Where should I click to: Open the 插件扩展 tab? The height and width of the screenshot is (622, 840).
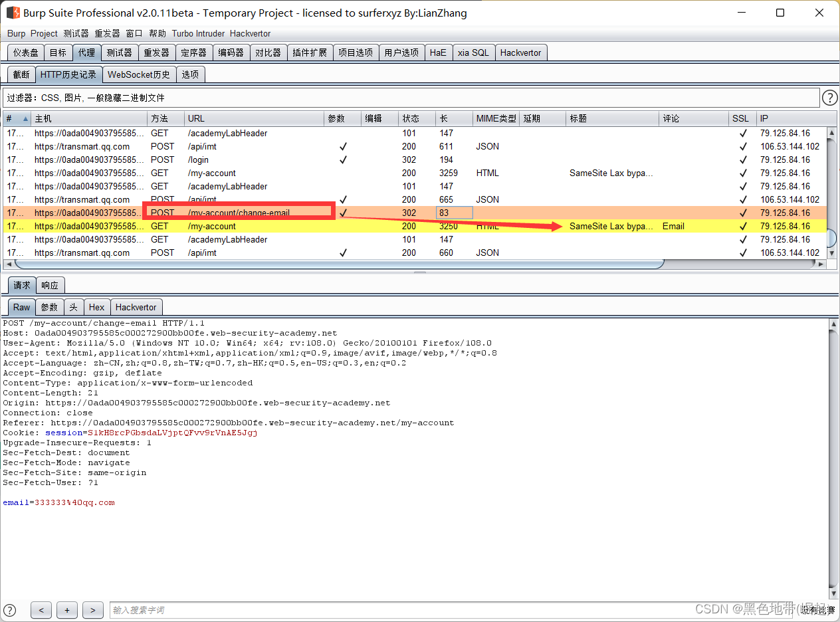tap(310, 52)
